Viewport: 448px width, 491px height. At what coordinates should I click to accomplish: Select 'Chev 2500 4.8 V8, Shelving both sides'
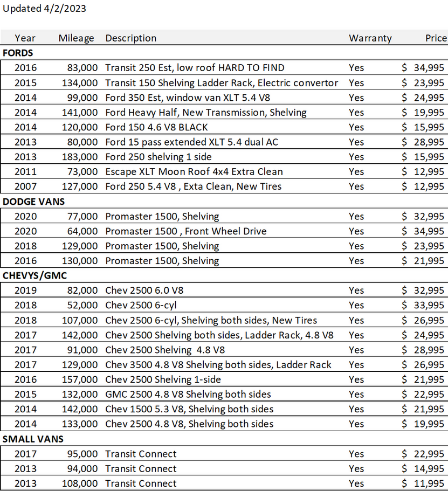click(190, 424)
